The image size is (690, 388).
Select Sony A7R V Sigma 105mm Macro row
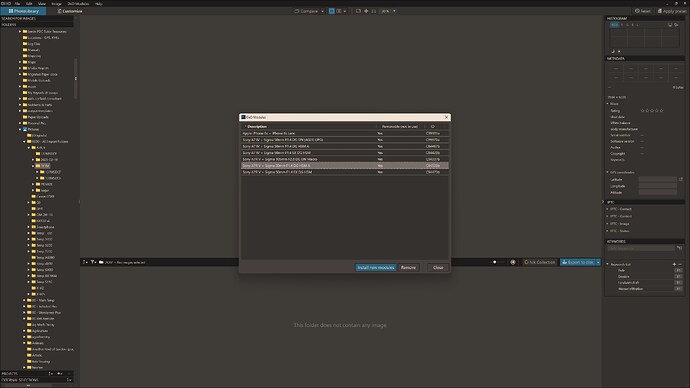pyautogui.click(x=345, y=159)
